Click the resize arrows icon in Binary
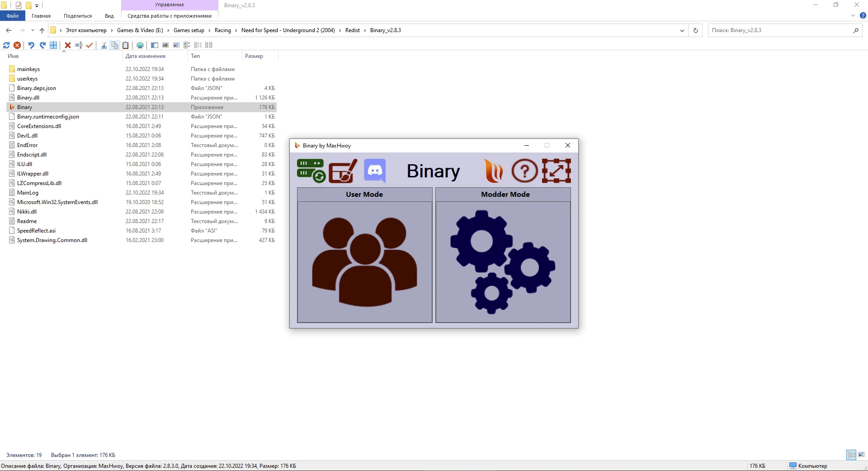 (x=557, y=171)
